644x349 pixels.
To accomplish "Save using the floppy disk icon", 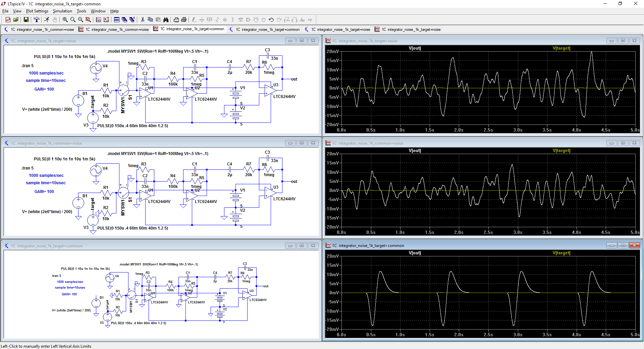I will [26, 20].
